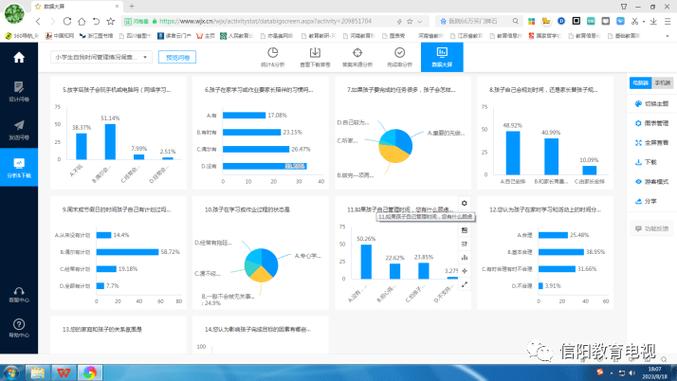This screenshot has width=677, height=381.
Task: Click the move arrows icon on question 11 chart toolbar
Action: (x=465, y=271)
